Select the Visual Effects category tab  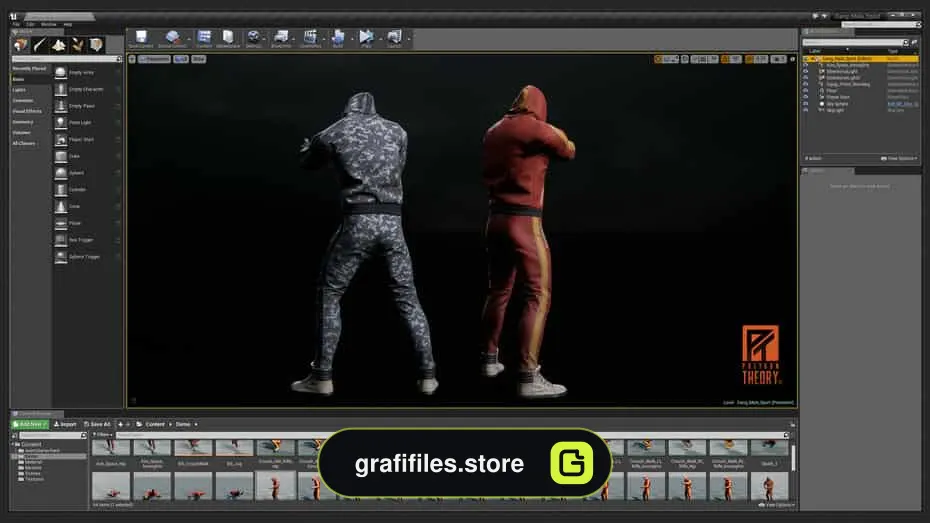[27, 111]
